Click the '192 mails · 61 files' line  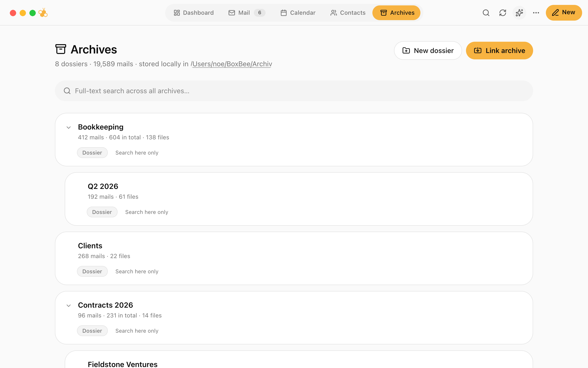[113, 197]
